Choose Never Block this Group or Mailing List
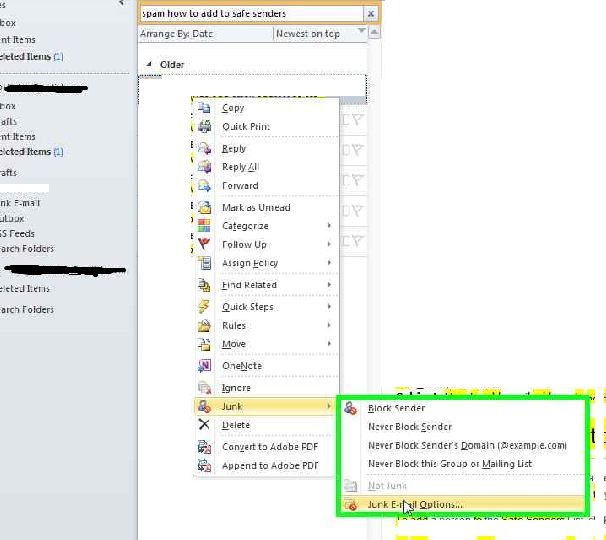This screenshot has height=540, width=606. tap(450, 464)
